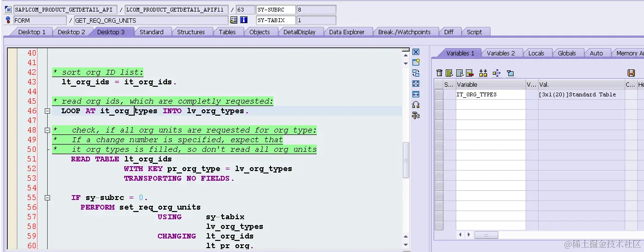Collapse the LOOP AT block on line 46
Screen dimensions: 644x252
[x=47, y=111]
